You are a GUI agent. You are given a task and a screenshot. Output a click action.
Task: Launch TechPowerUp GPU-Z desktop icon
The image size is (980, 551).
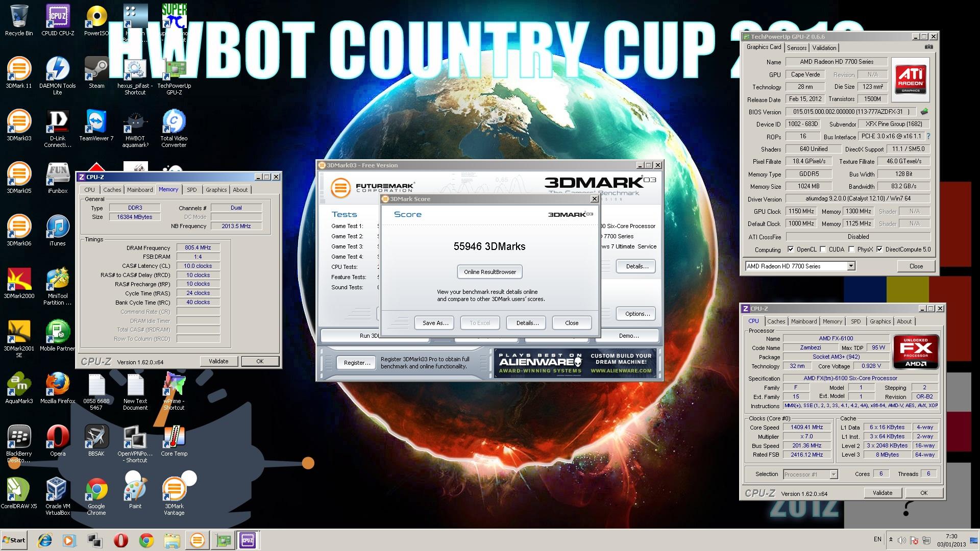pyautogui.click(x=174, y=76)
